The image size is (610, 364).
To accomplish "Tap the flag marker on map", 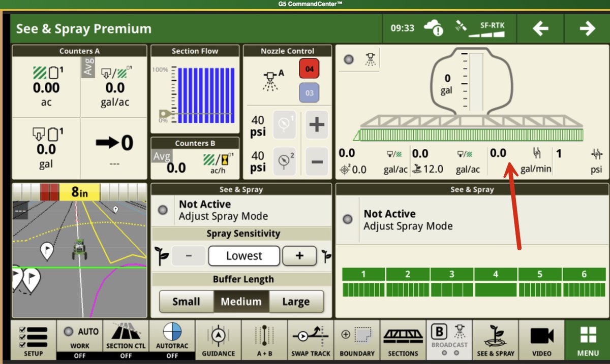I will coord(47,251).
